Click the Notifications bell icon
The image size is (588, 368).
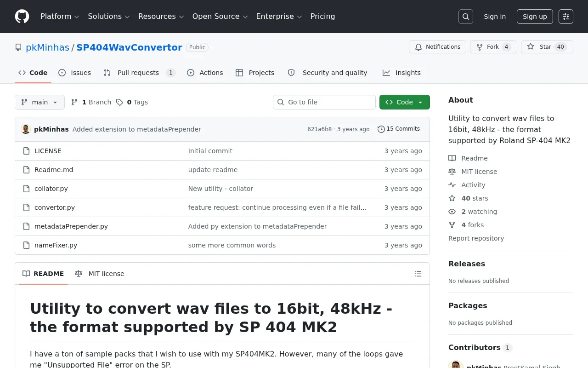coord(418,47)
